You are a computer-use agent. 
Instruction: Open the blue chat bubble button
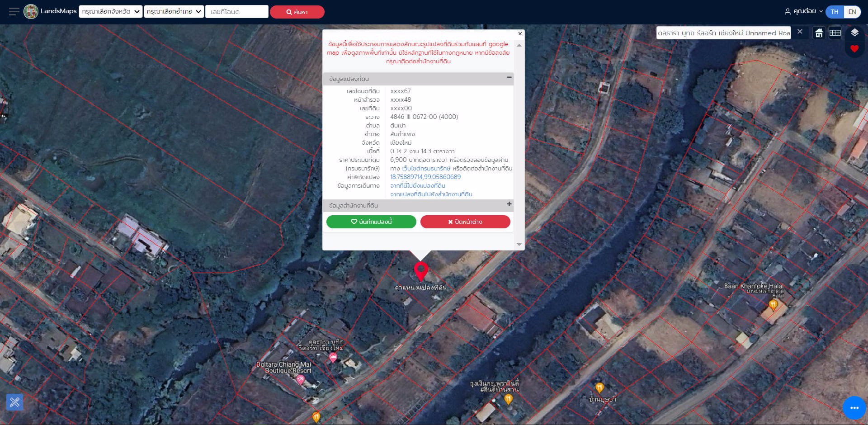click(x=854, y=408)
